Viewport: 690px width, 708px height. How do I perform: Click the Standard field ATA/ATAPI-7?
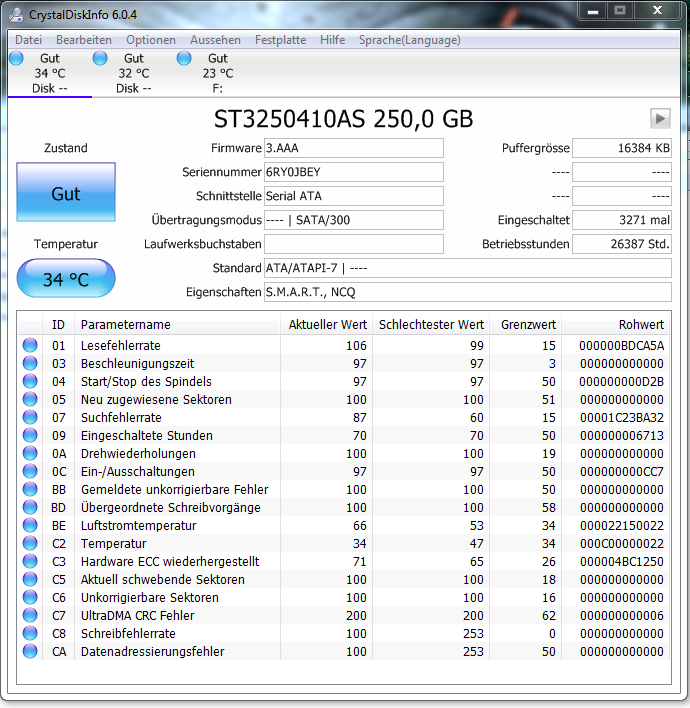[468, 268]
